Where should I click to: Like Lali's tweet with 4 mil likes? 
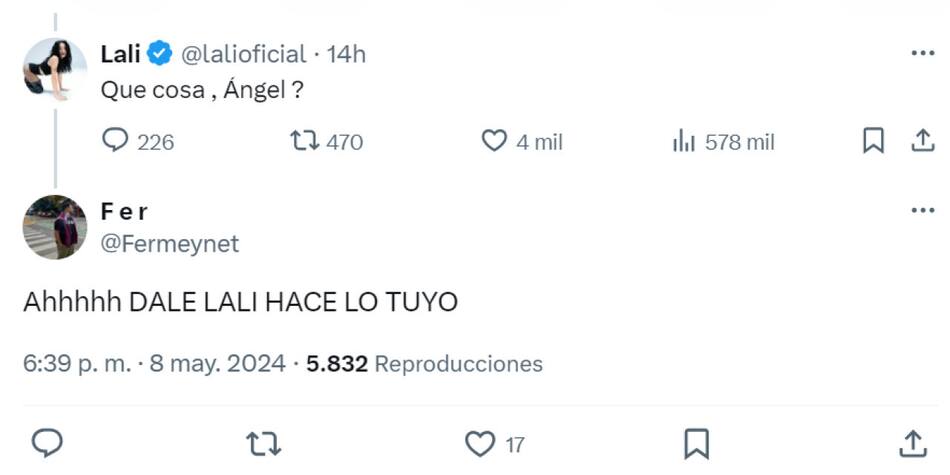coord(494,142)
